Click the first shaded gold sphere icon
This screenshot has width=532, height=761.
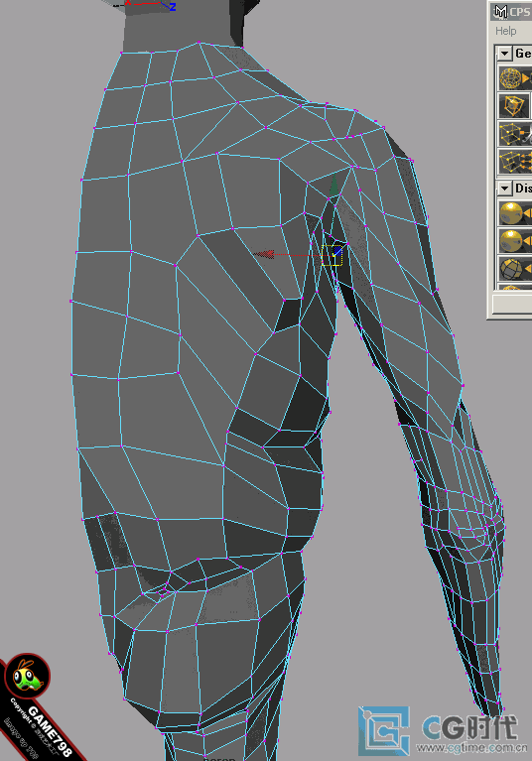tap(515, 213)
